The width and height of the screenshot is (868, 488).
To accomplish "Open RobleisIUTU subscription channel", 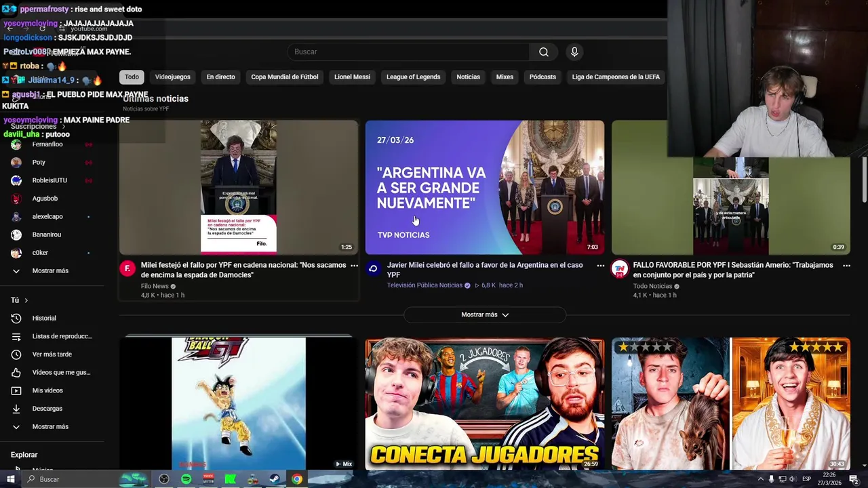I will (53, 180).
